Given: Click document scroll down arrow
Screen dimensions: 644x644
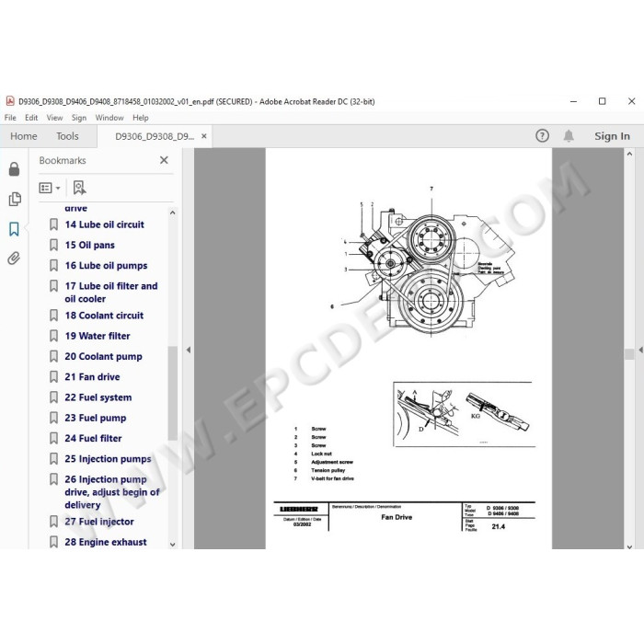Looking at the screenshot, I should pos(629,546).
